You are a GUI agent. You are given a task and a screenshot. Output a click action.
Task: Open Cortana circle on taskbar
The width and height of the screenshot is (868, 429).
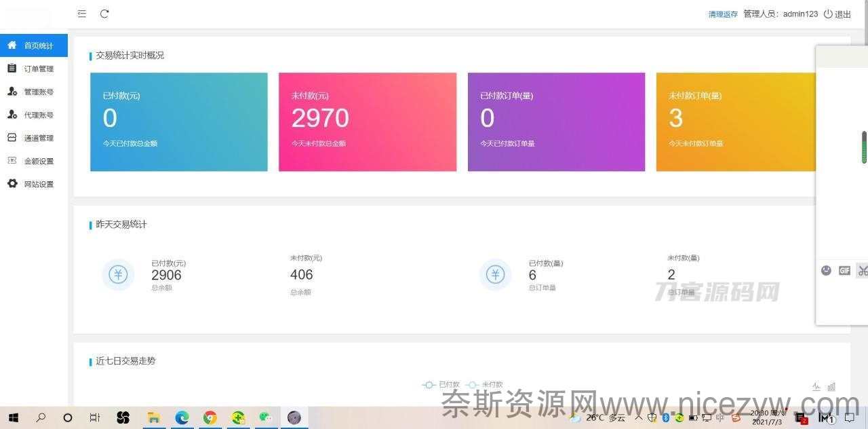68,417
